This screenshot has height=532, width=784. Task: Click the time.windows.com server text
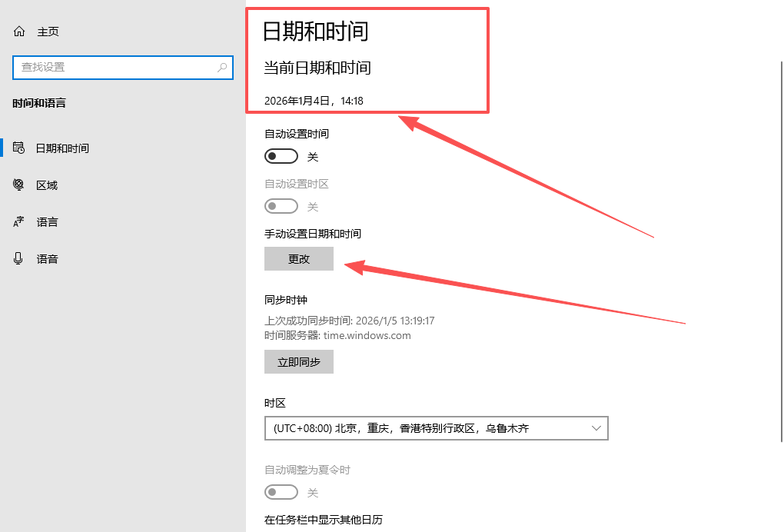[367, 335]
